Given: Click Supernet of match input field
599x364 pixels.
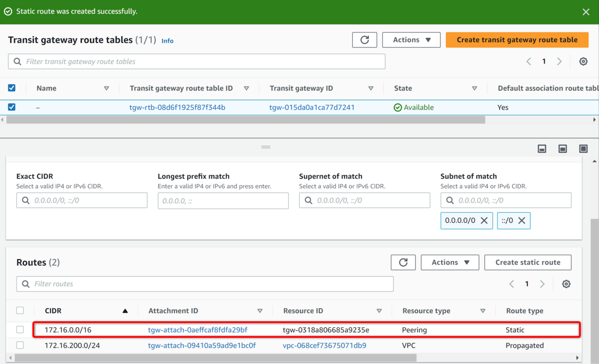Looking at the screenshot, I should click(364, 200).
